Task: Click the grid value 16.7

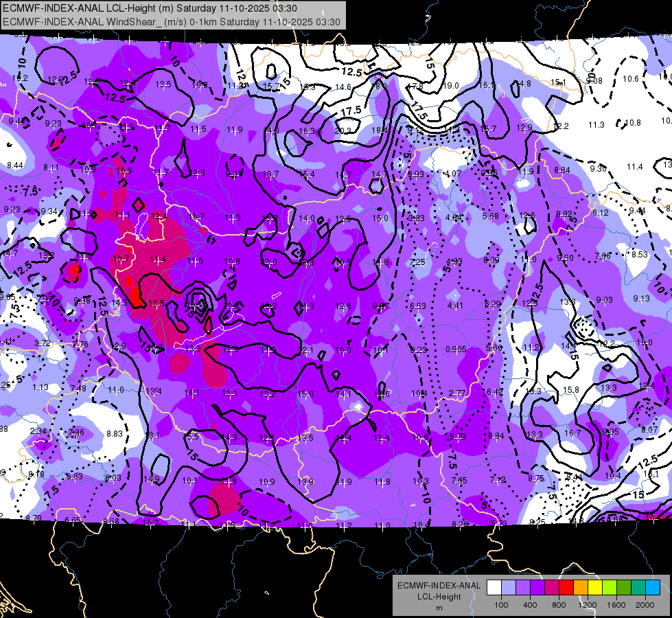Action: pos(572,433)
